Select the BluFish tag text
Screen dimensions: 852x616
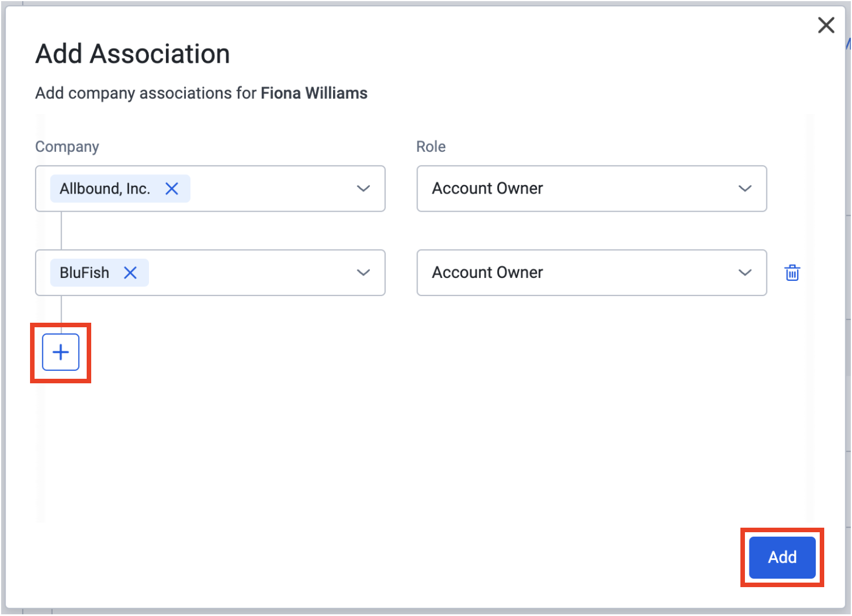(x=84, y=273)
